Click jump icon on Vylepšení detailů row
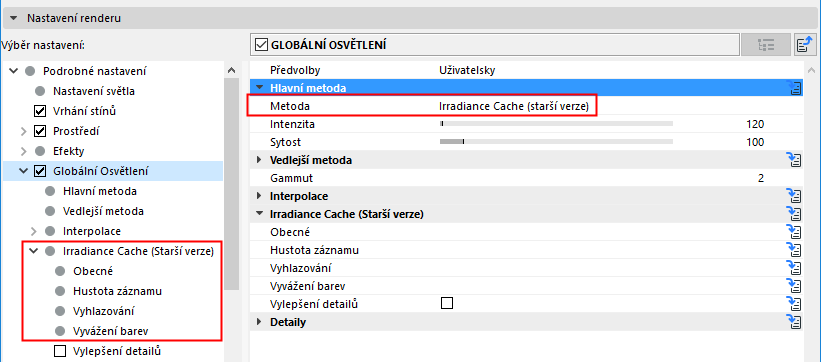The image size is (821, 362). point(794,304)
